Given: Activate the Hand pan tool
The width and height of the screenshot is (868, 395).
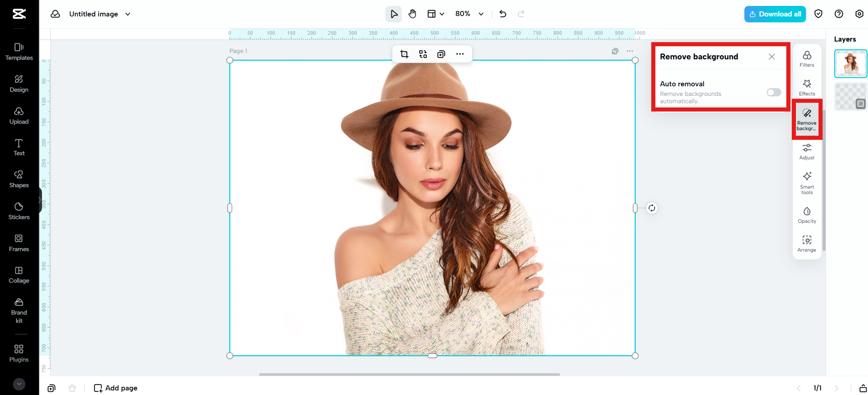Looking at the screenshot, I should [x=412, y=14].
